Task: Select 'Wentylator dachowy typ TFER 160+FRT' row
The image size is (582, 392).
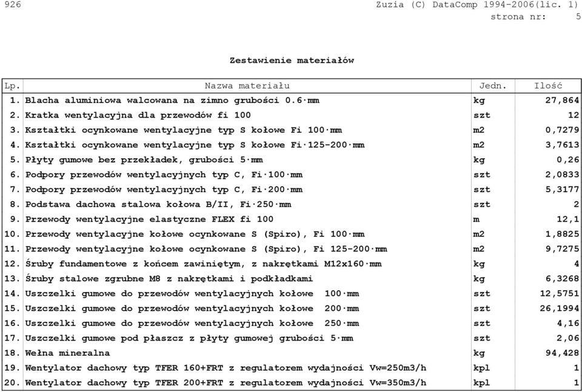Action: pyautogui.click(x=292, y=368)
